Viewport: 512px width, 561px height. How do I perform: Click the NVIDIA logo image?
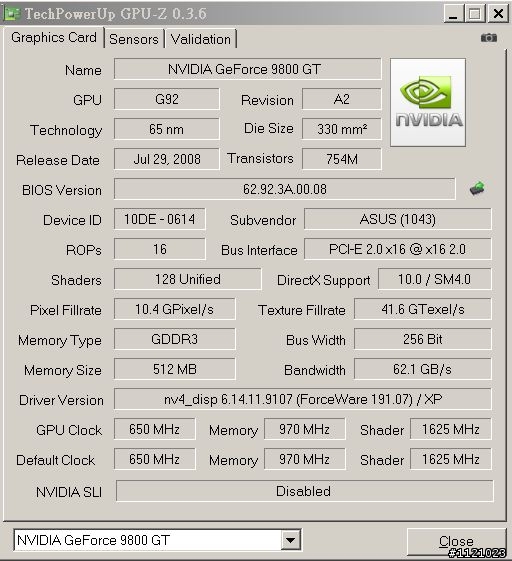click(428, 102)
